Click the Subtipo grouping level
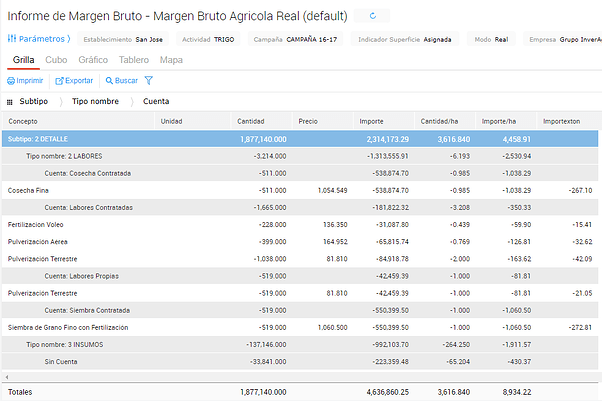 [34, 101]
